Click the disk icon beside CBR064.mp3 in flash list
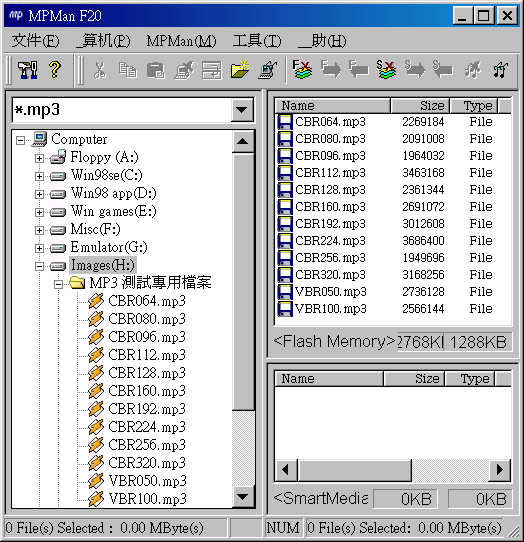 click(285, 122)
